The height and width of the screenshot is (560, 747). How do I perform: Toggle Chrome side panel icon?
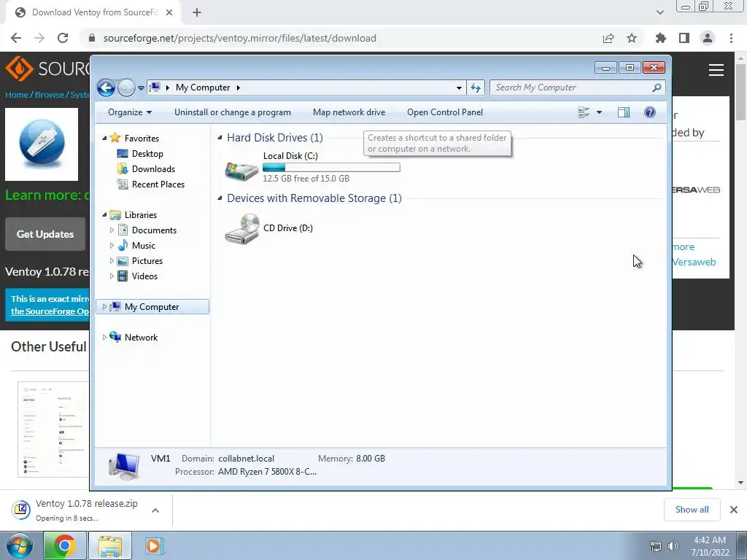coord(684,38)
